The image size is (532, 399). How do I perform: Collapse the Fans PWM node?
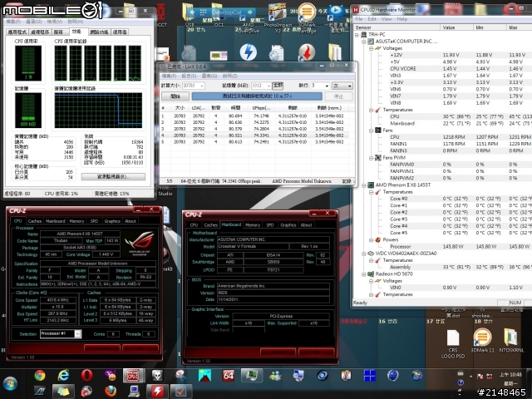coord(371,158)
